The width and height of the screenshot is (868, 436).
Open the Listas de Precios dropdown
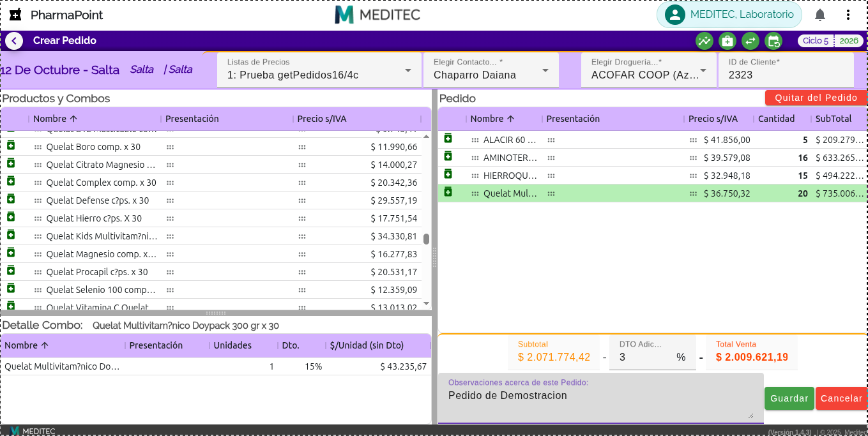coord(319,70)
